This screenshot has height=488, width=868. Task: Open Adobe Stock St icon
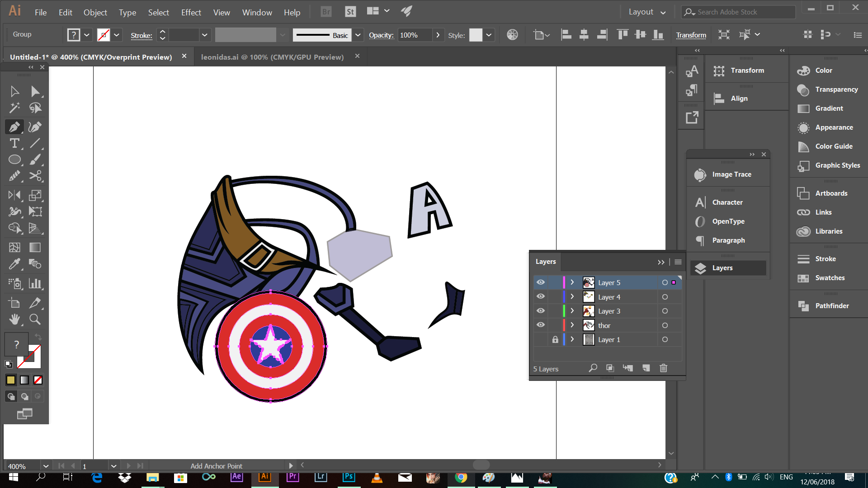(x=350, y=12)
